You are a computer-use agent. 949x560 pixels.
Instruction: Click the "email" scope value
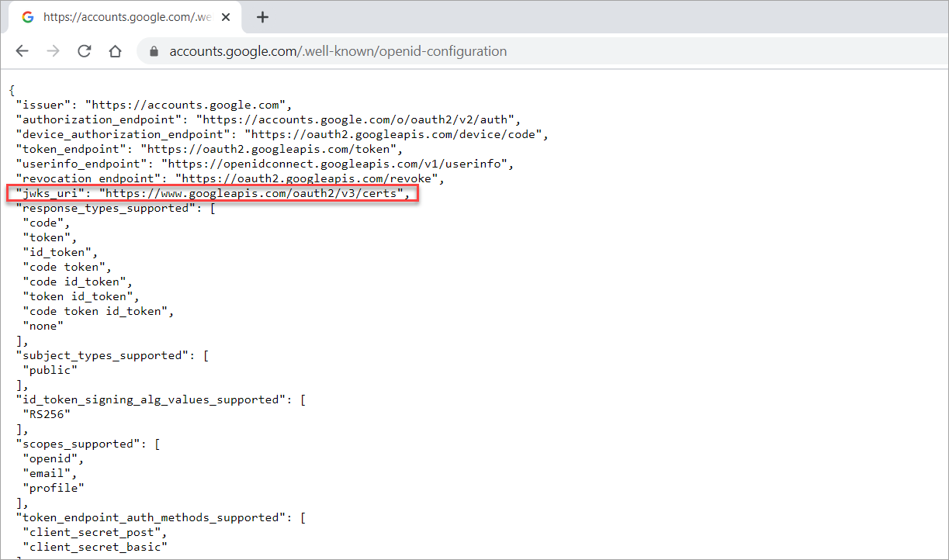47,473
